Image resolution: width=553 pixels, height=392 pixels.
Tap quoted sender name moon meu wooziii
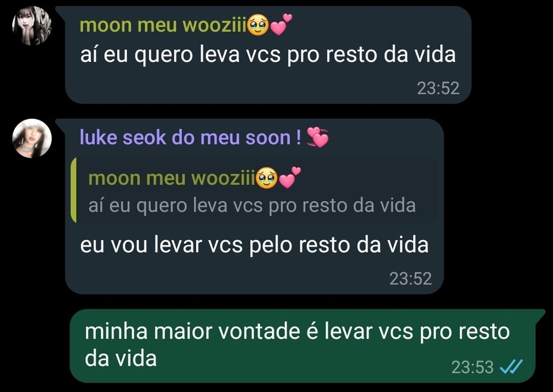point(172,178)
